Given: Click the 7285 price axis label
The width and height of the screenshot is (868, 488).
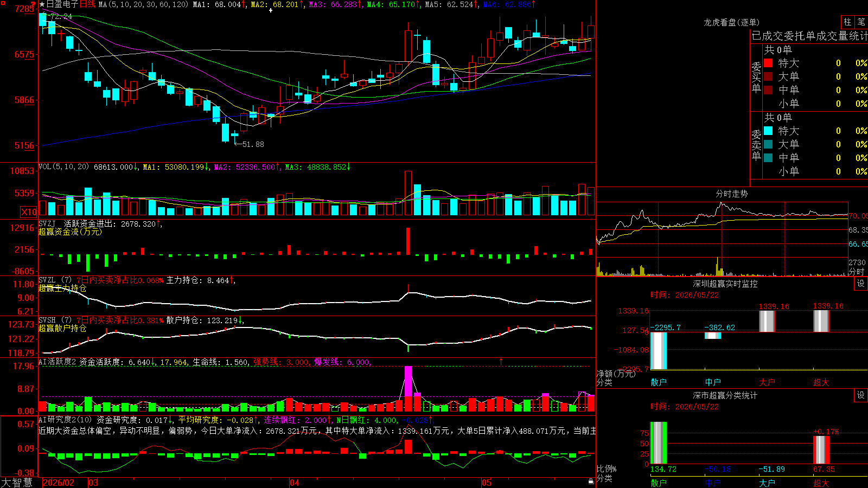Looking at the screenshot, I should [x=25, y=9].
